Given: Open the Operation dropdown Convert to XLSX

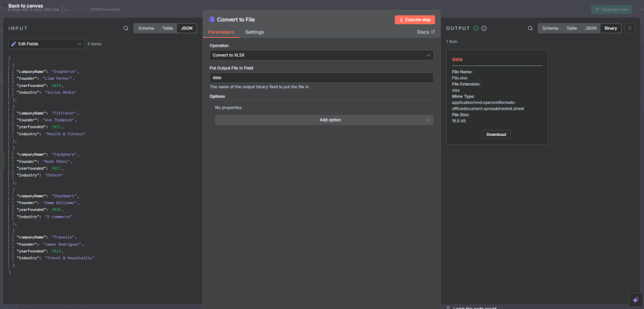Looking at the screenshot, I should point(321,55).
